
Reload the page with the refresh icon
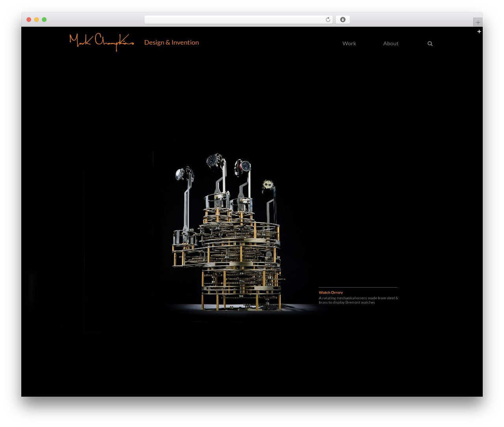(328, 20)
